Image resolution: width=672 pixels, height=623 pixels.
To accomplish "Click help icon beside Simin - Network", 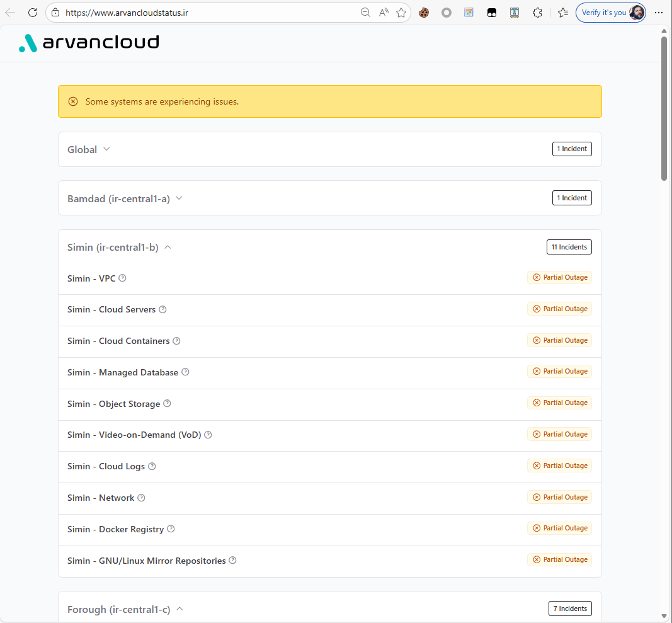I will [141, 498].
